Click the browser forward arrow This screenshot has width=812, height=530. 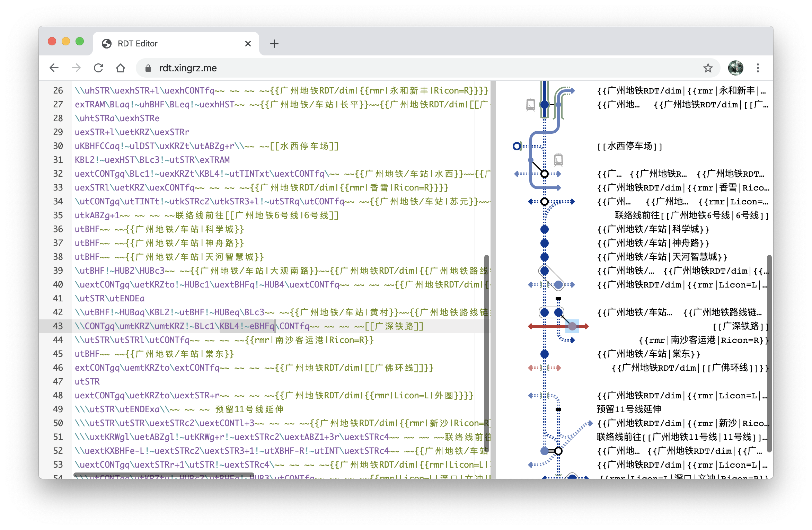tap(76, 68)
